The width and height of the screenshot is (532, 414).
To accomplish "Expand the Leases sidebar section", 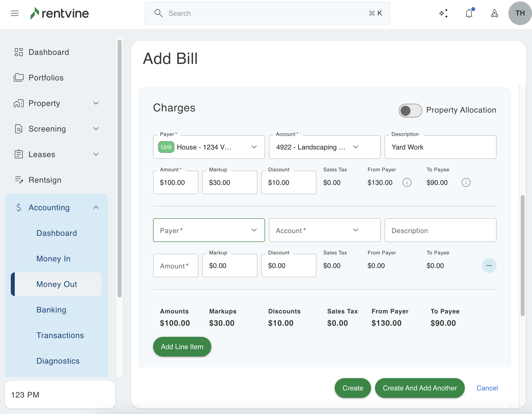I will point(96,154).
